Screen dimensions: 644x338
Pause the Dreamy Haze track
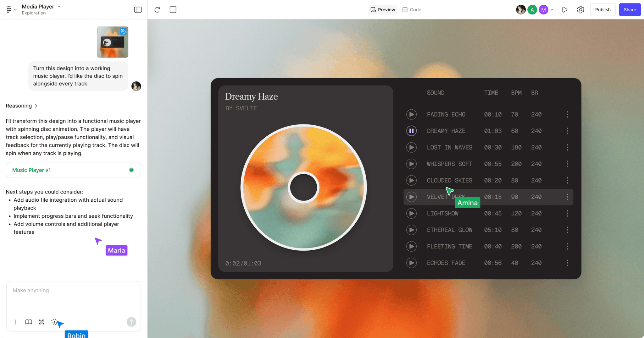pyautogui.click(x=411, y=131)
